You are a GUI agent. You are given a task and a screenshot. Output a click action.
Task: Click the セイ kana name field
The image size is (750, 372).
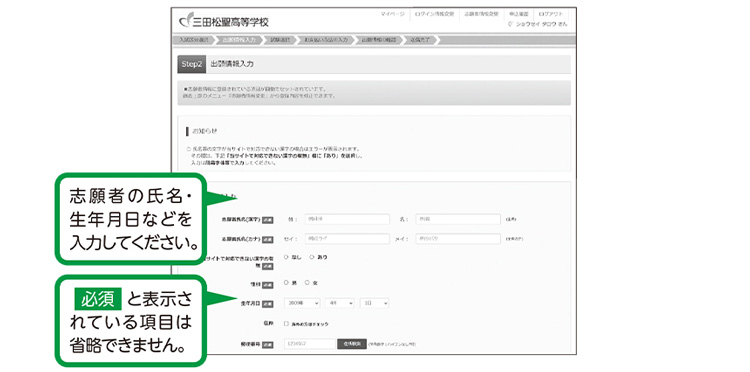click(x=346, y=238)
